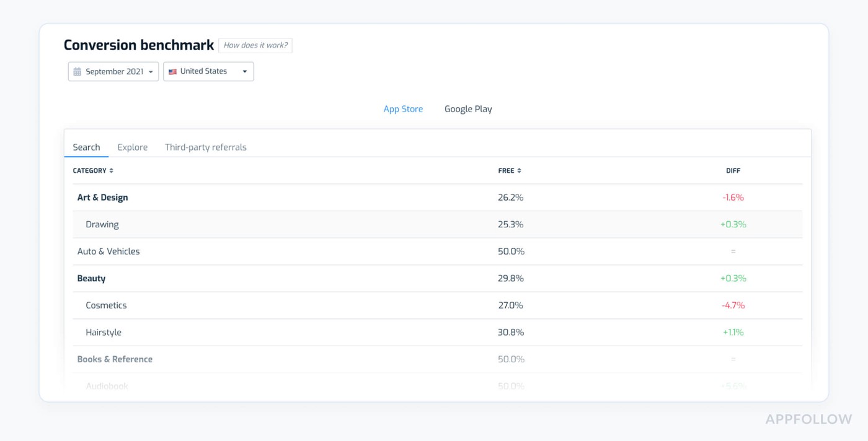Sort the table using the FREE column arrows

click(520, 170)
